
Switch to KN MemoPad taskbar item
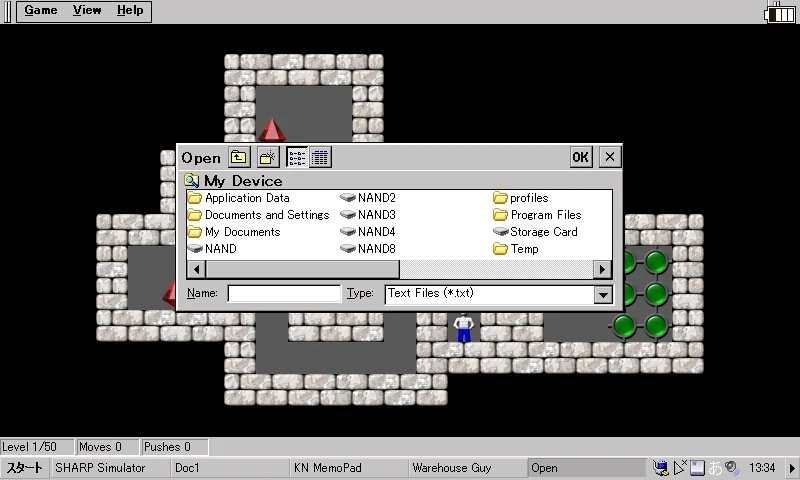click(349, 468)
